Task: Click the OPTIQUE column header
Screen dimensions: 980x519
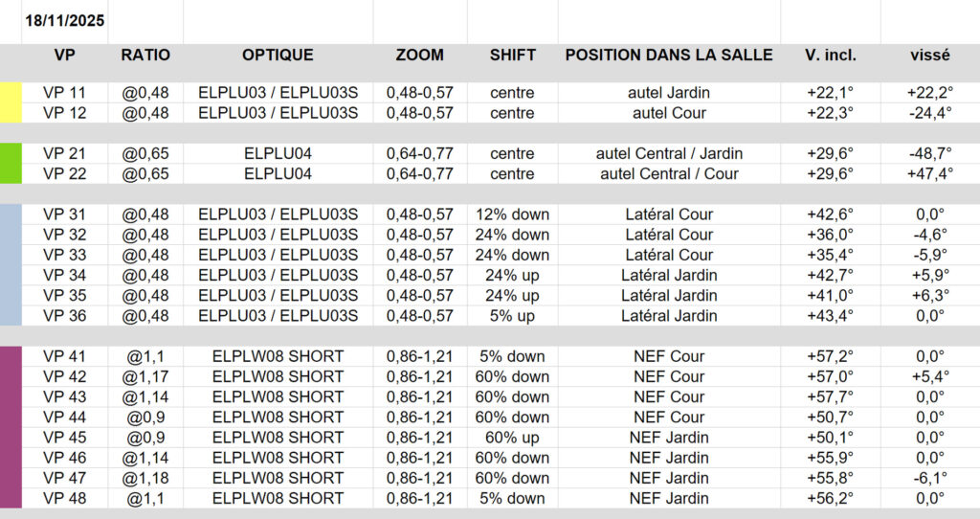Action: [x=278, y=56]
